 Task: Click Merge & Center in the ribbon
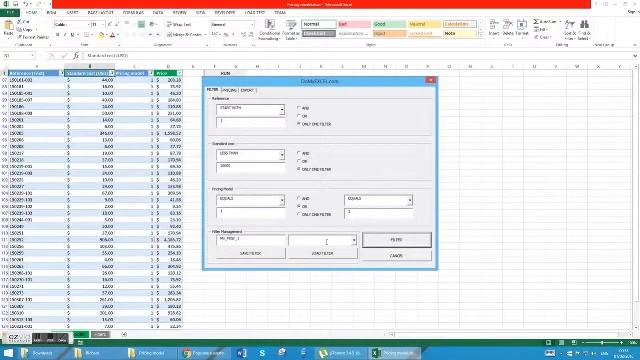click(x=184, y=35)
